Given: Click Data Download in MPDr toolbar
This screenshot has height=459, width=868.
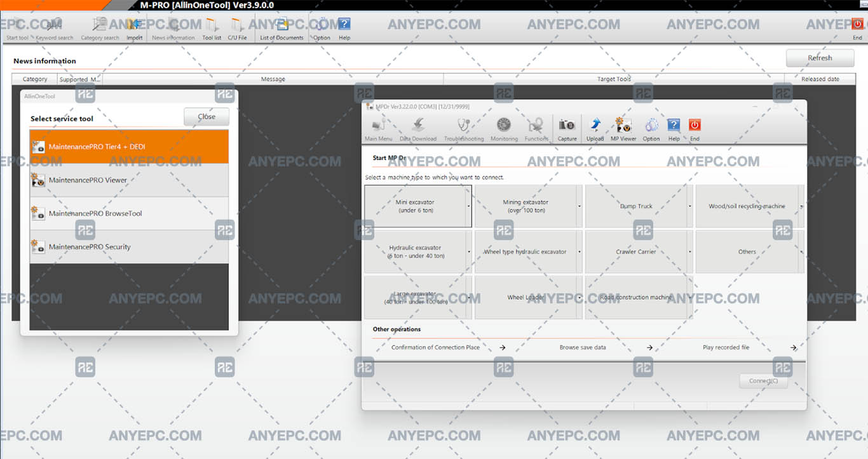Looking at the screenshot, I should coord(418,130).
